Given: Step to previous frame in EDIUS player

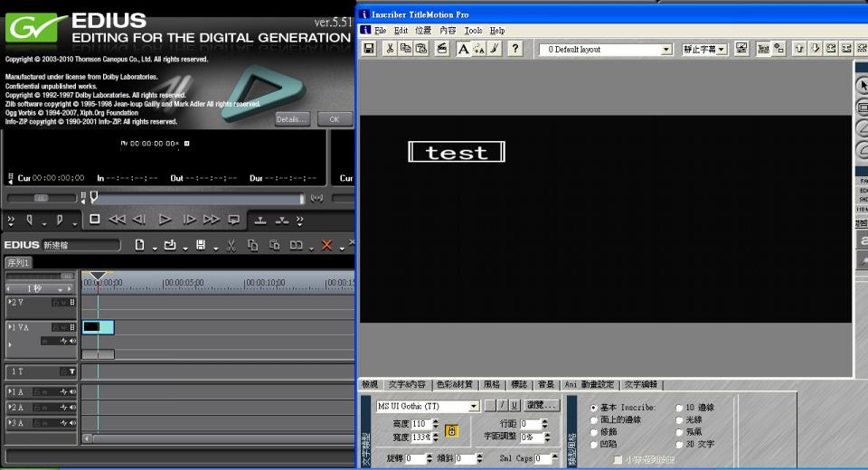Looking at the screenshot, I should click(139, 220).
